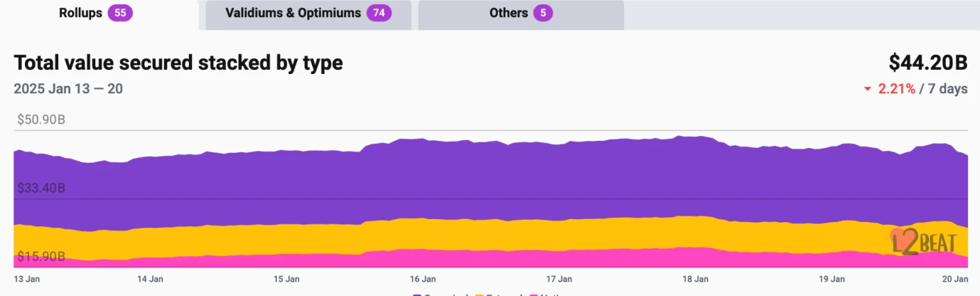Click the $33.40B gridline label
This screenshot has height=296, width=980.
pos(41,188)
